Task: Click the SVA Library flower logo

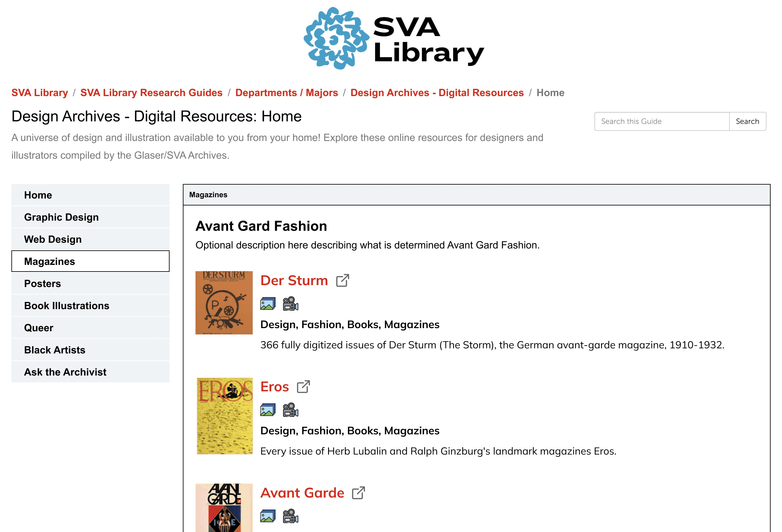Action: coord(337,39)
